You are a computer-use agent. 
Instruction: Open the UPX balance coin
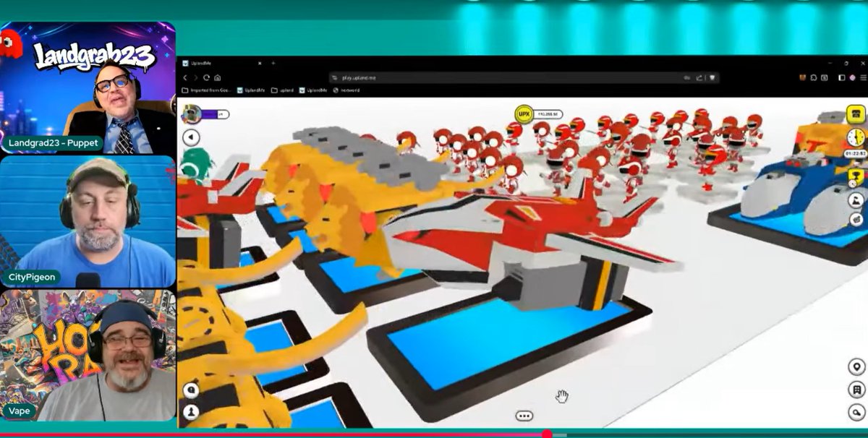tap(524, 114)
